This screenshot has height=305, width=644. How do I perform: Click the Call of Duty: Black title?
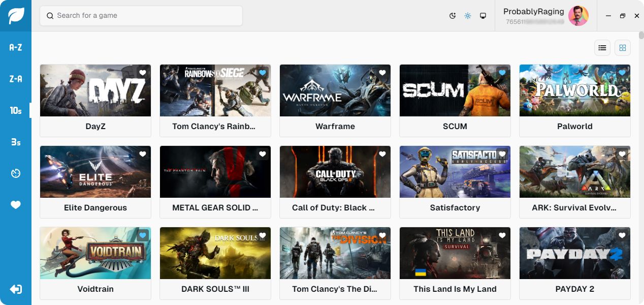(333, 208)
